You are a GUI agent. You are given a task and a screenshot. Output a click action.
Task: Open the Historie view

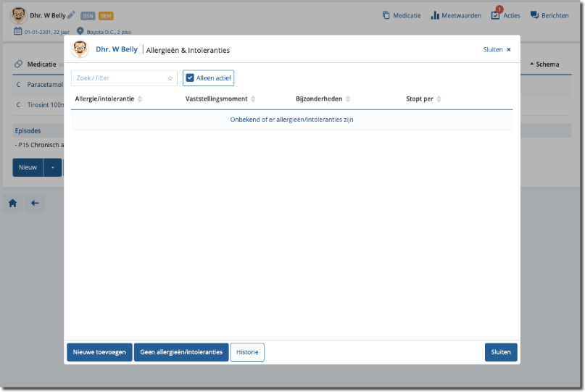pos(247,352)
